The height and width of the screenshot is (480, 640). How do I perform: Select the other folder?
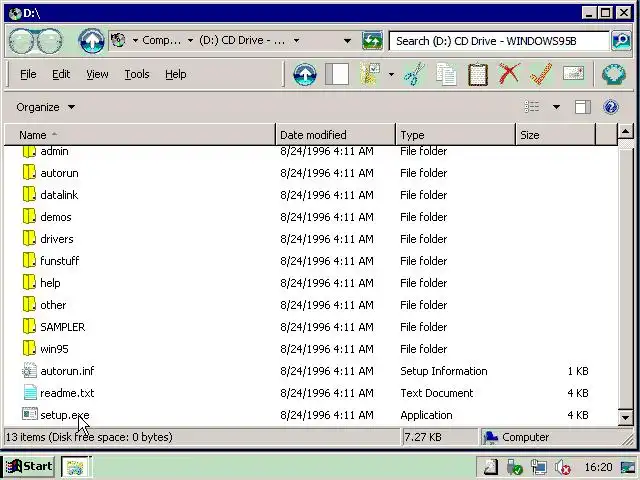[x=44, y=305]
